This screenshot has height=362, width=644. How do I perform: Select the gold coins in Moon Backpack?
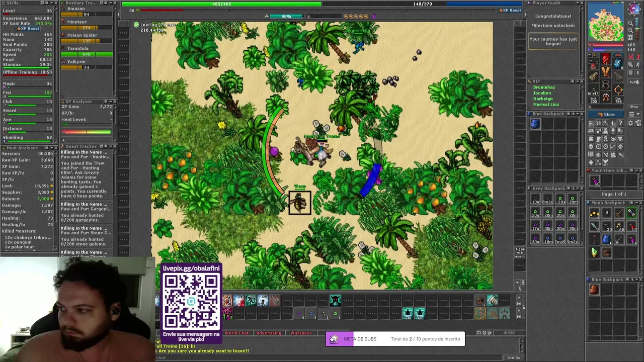tap(594, 213)
